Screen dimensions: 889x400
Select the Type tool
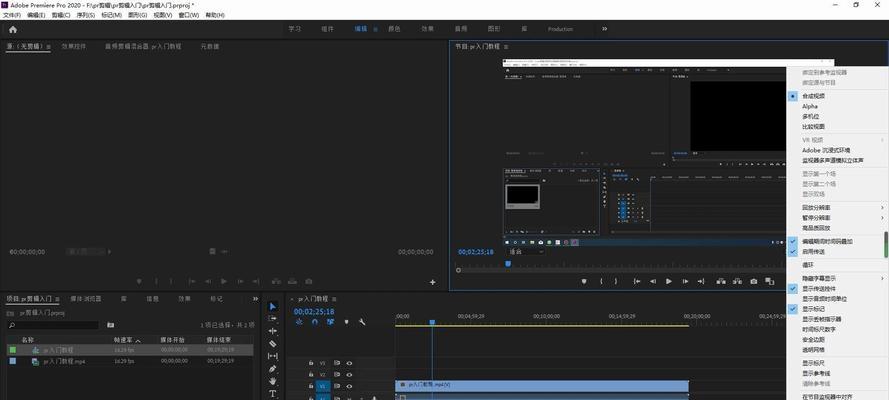pyautogui.click(x=273, y=394)
